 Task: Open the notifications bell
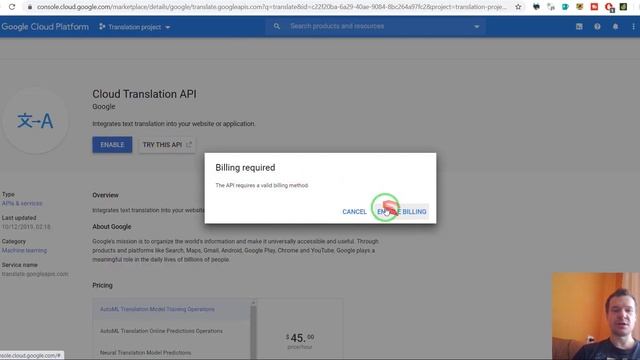(616, 27)
